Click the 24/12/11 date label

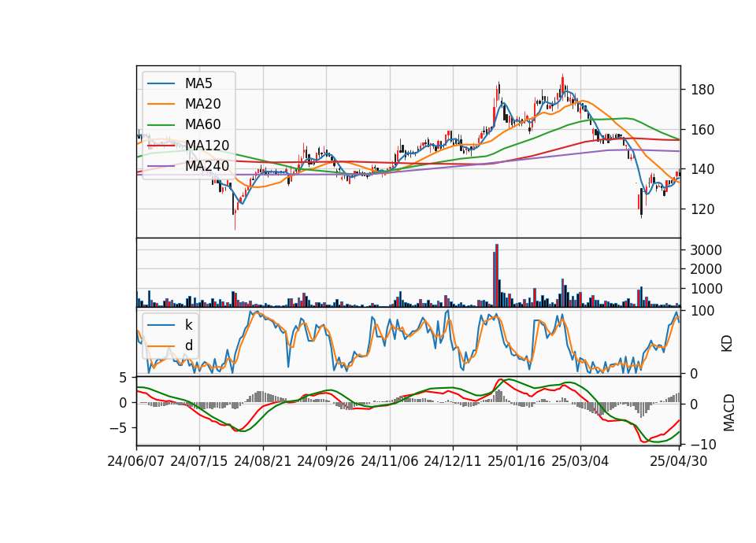453,461
